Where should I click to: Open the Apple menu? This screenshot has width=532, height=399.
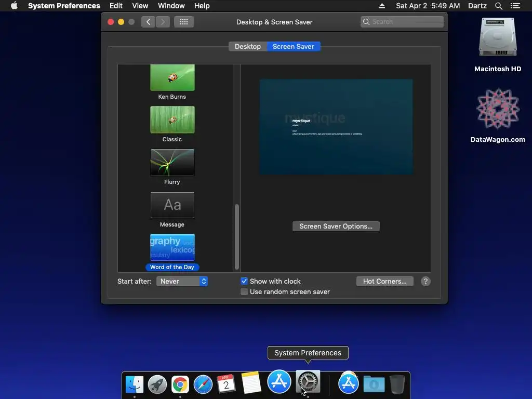pos(14,6)
